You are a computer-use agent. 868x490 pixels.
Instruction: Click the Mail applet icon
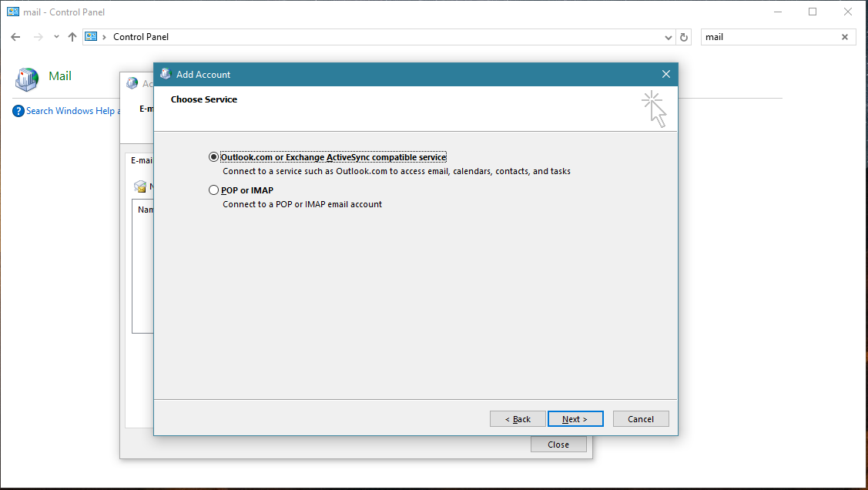[x=27, y=78]
